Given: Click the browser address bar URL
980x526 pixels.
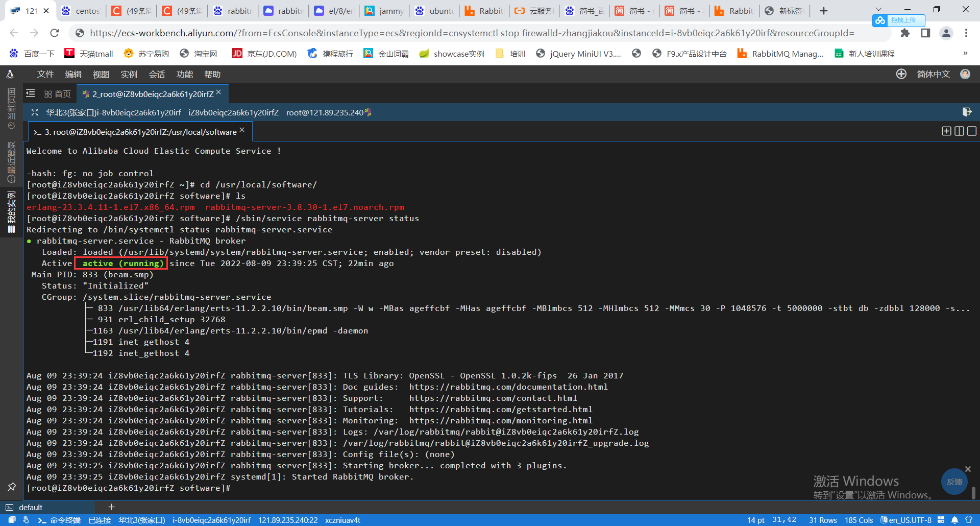Looking at the screenshot, I should click(472, 33).
